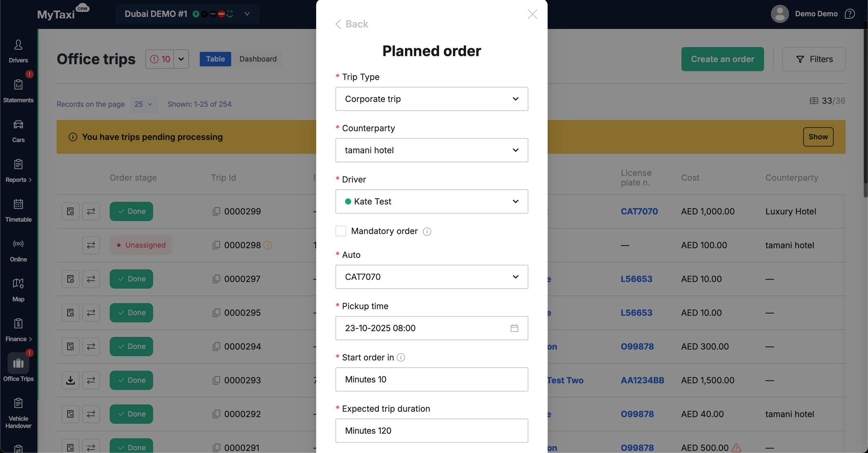
Task: Expand the Trip Type dropdown
Action: [431, 99]
